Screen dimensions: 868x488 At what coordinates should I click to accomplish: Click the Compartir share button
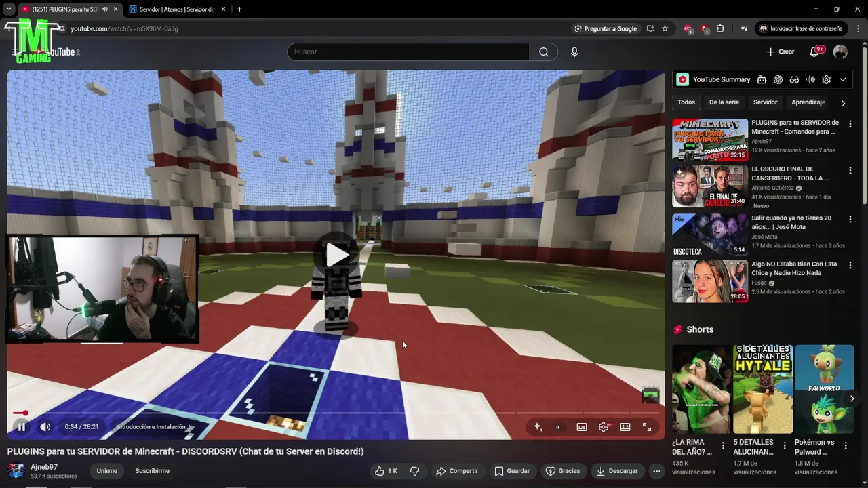click(x=457, y=471)
